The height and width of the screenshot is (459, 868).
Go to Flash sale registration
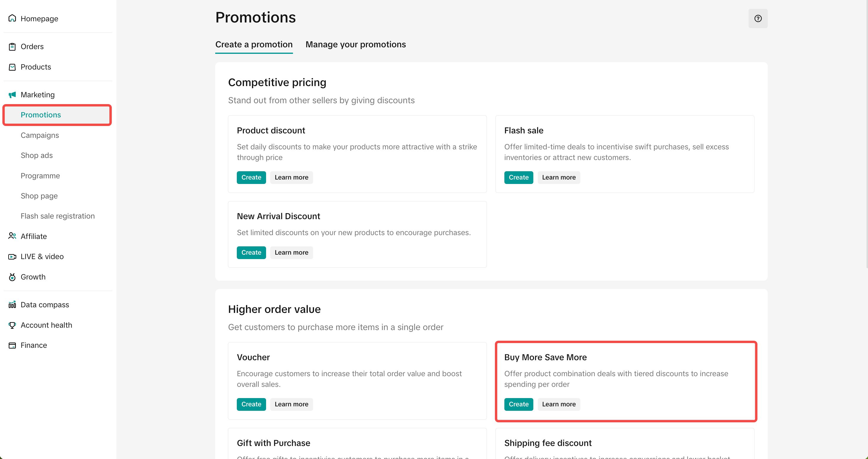tap(58, 216)
